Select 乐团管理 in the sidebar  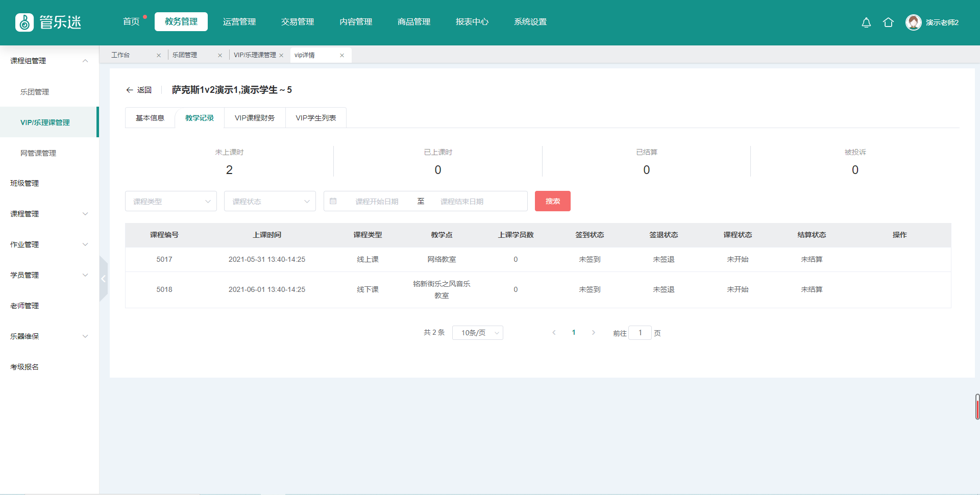pyautogui.click(x=35, y=92)
